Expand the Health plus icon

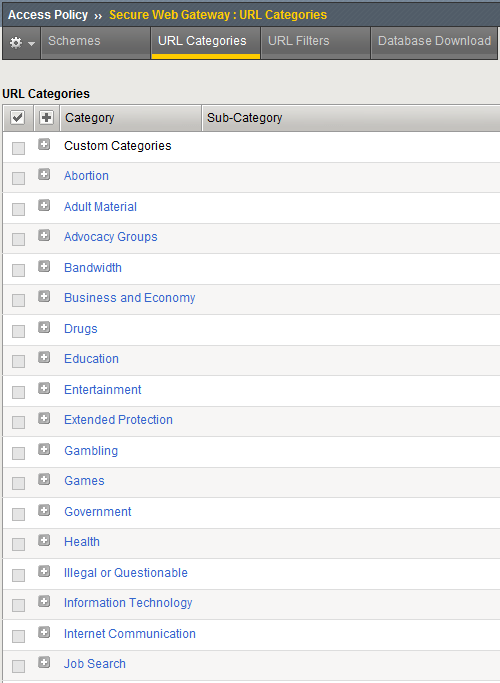(x=44, y=541)
